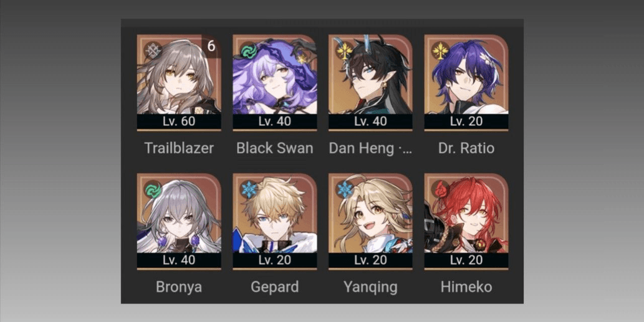644x322 pixels.
Task: Click Bronya's Wind element icon
Action: point(152,190)
